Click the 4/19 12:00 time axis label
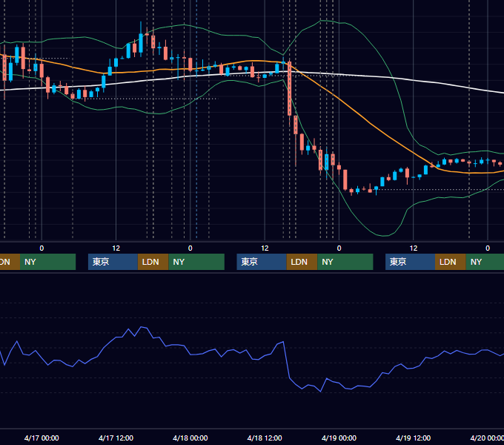Image resolution: width=504 pixels, height=445 pixels. (413, 438)
